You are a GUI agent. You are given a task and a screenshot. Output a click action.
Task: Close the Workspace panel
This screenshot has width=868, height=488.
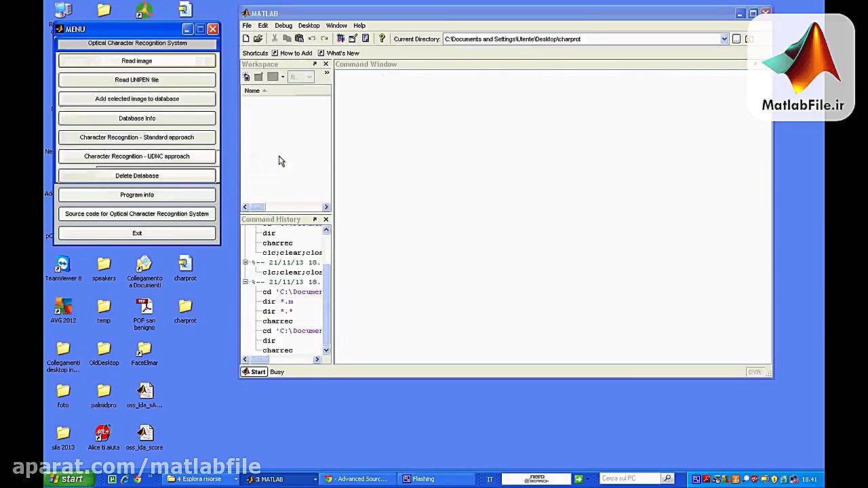tap(325, 64)
